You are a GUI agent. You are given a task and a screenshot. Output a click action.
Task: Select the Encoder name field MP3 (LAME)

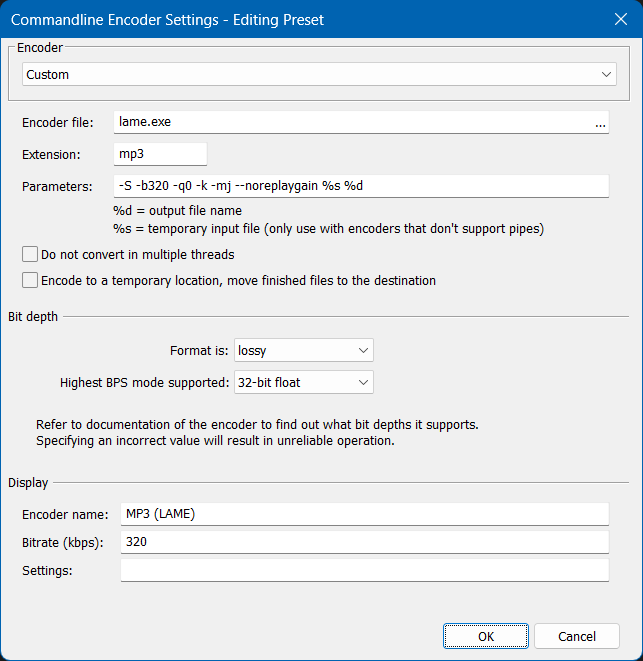364,514
